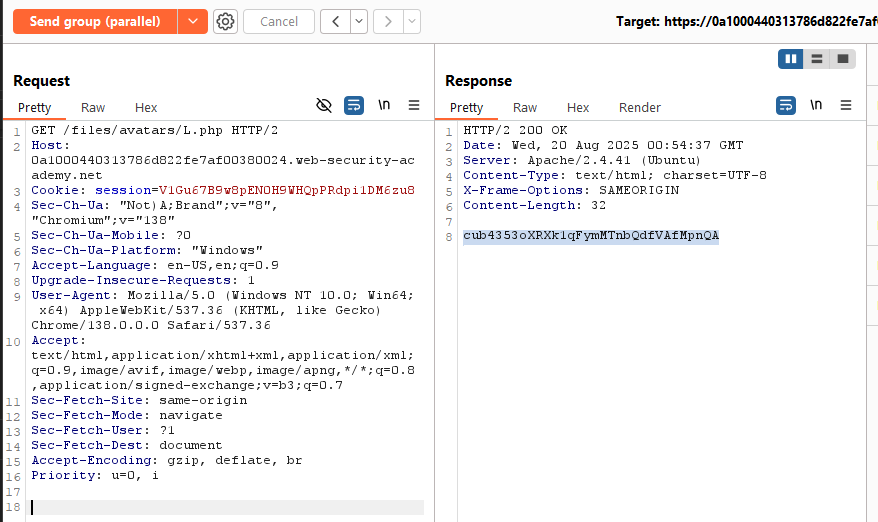Toggle \n non-printable characters in Request panel
This screenshot has width=878, height=522.
[x=384, y=105]
